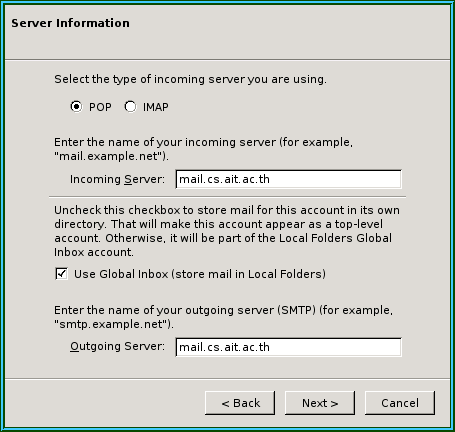Click the POP label text
This screenshot has width=455, height=432.
100,107
